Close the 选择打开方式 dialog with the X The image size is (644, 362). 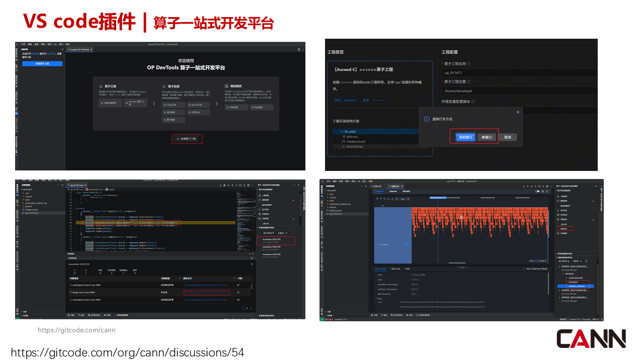518,112
